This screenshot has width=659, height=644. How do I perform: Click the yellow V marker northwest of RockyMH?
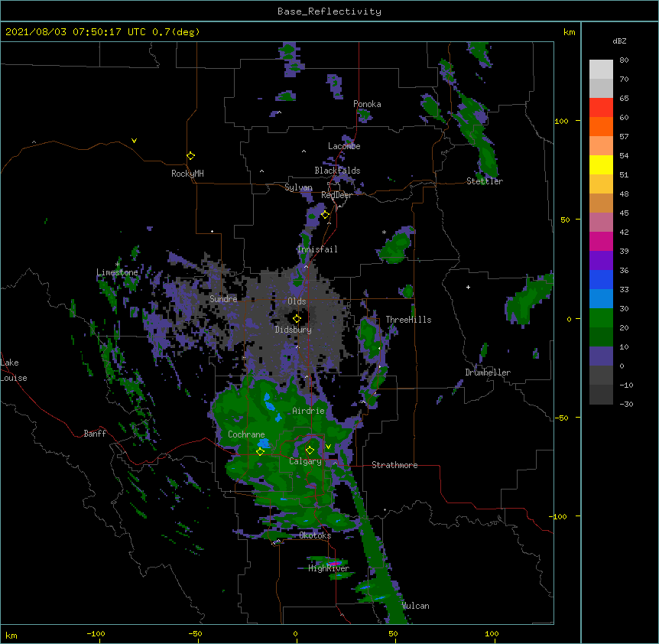pyautogui.click(x=134, y=141)
